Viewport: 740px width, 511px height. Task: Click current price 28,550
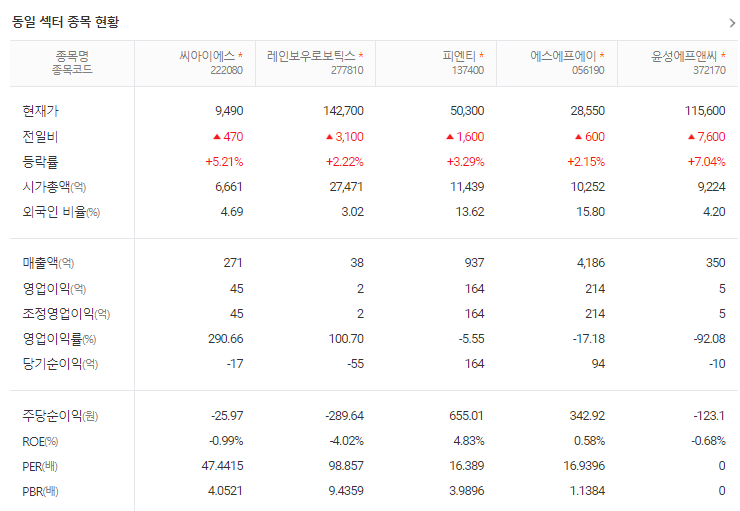tap(588, 111)
